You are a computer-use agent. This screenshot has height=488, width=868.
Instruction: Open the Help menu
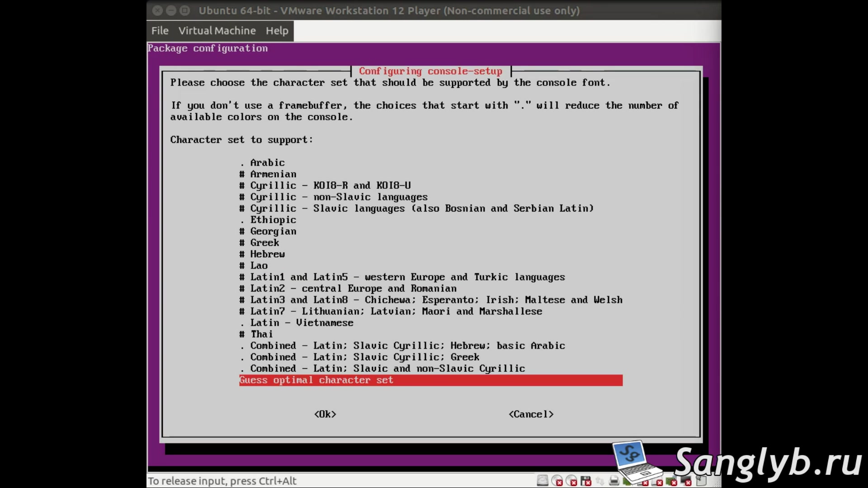click(x=277, y=31)
